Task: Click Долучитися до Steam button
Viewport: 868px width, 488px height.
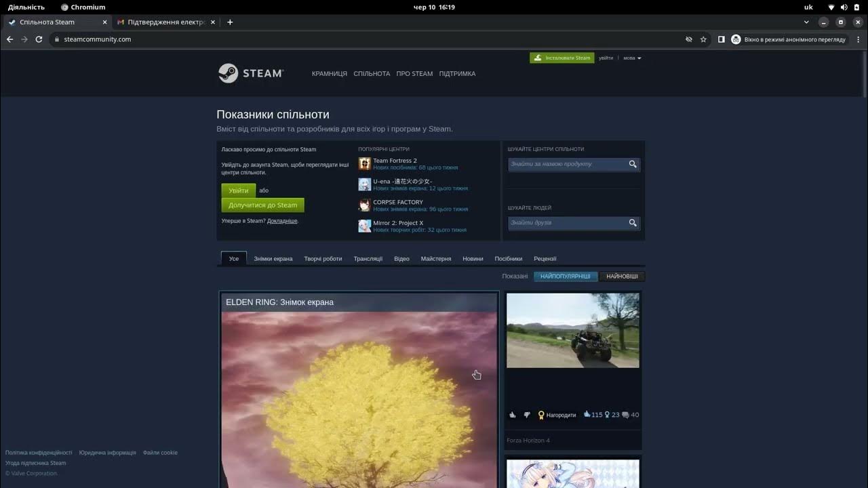Action: coord(263,205)
